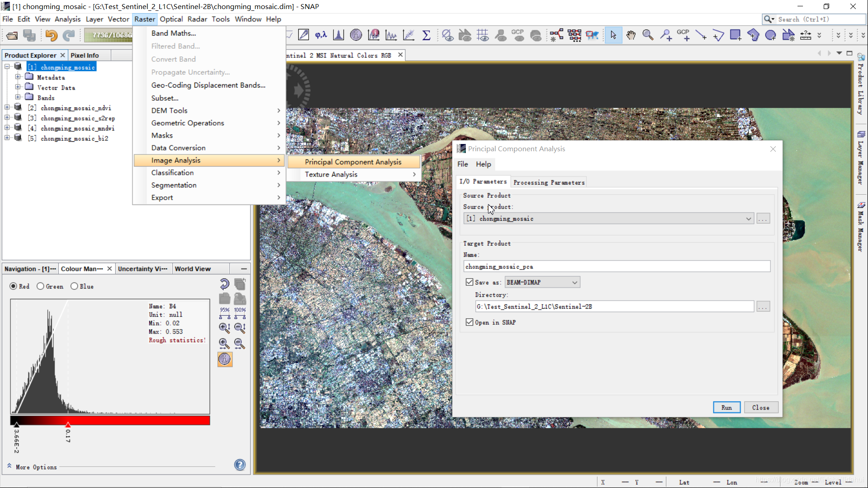Open Raster menu
This screenshot has height=488, width=868.
pos(144,19)
